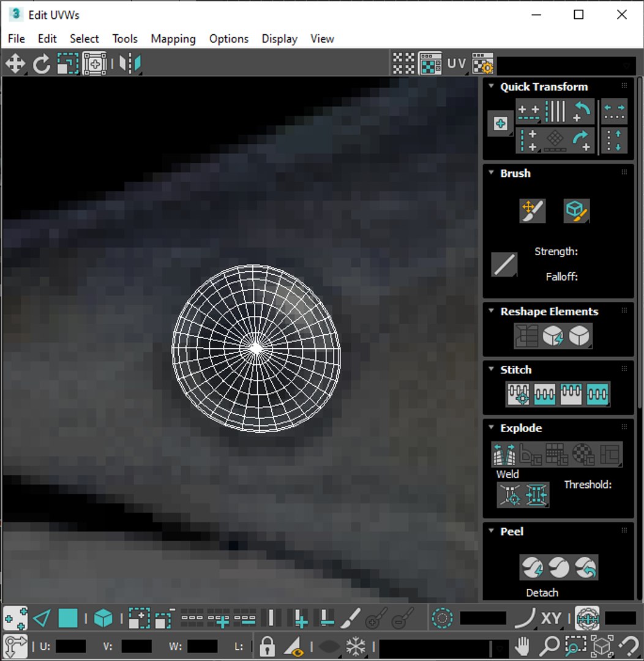Enable Edge sub-object selection mode
The height and width of the screenshot is (661, 644).
point(42,618)
